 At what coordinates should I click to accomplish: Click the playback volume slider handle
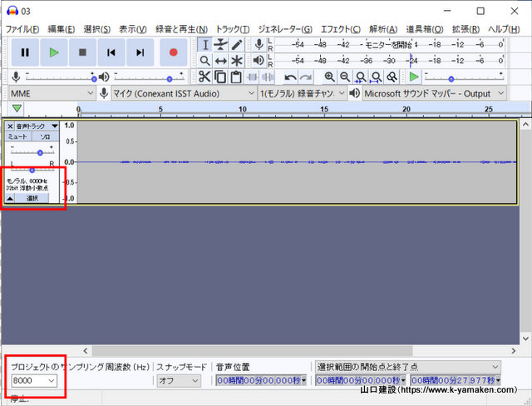click(170, 79)
